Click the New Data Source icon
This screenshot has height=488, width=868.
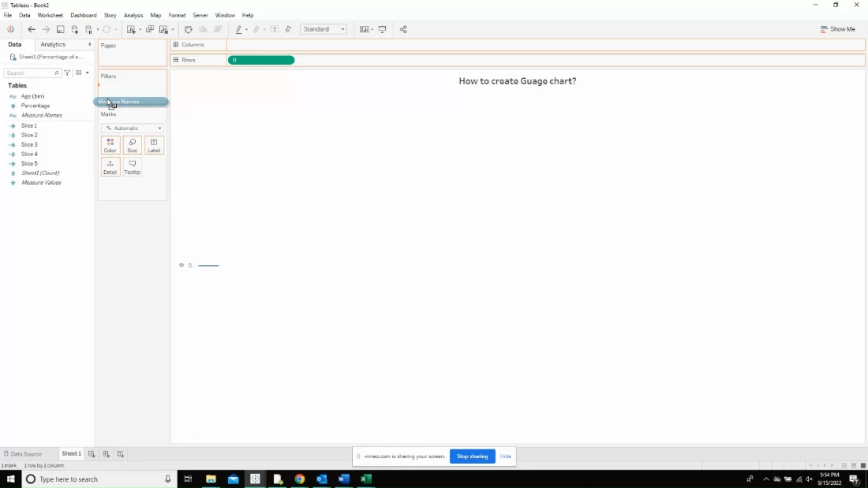(75, 29)
